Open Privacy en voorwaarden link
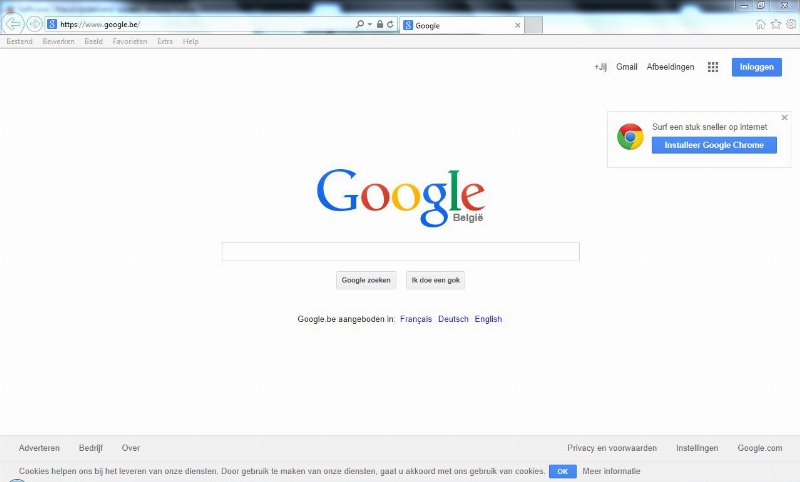 [x=612, y=448]
